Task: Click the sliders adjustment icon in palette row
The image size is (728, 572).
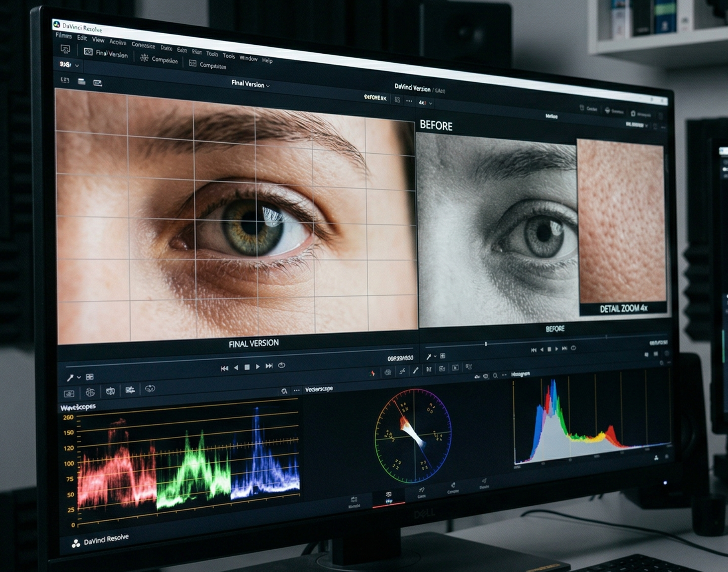Action: 130,390
